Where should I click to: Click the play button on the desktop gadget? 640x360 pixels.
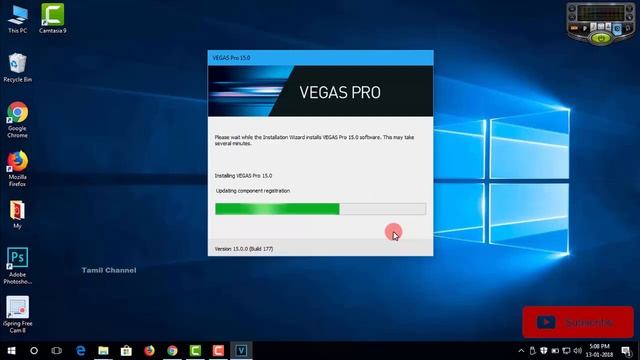(x=585, y=28)
